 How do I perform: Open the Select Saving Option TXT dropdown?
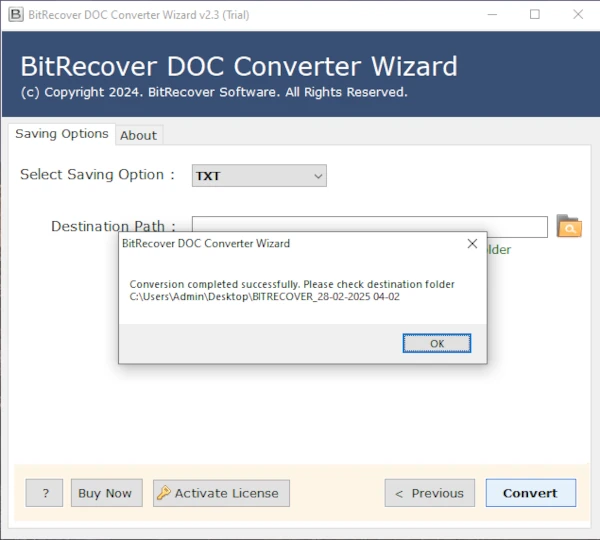pyautogui.click(x=259, y=176)
